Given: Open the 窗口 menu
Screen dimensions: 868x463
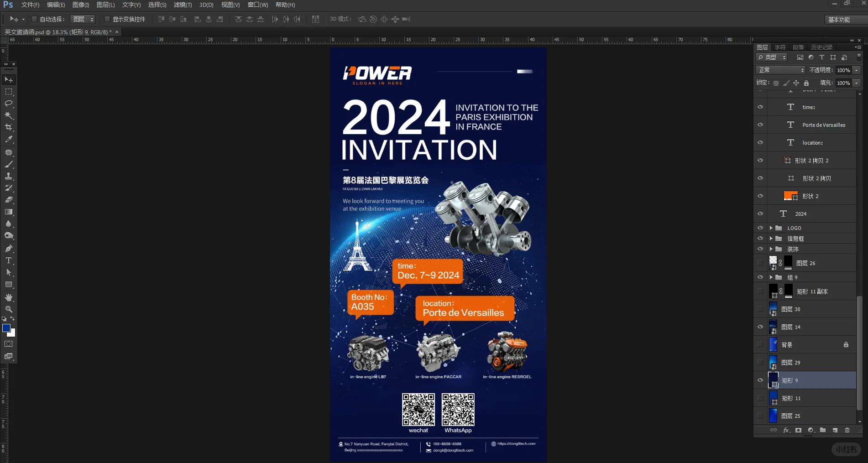Looking at the screenshot, I should 258,5.
